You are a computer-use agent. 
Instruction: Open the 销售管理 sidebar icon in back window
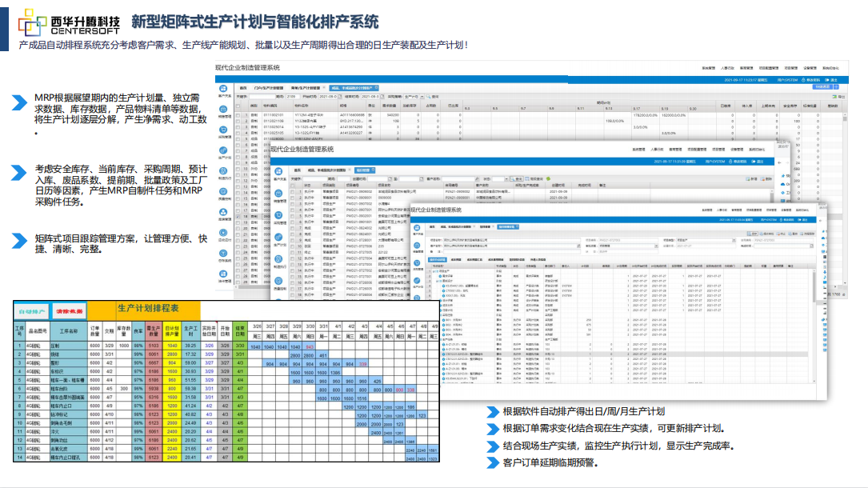tap(225, 111)
